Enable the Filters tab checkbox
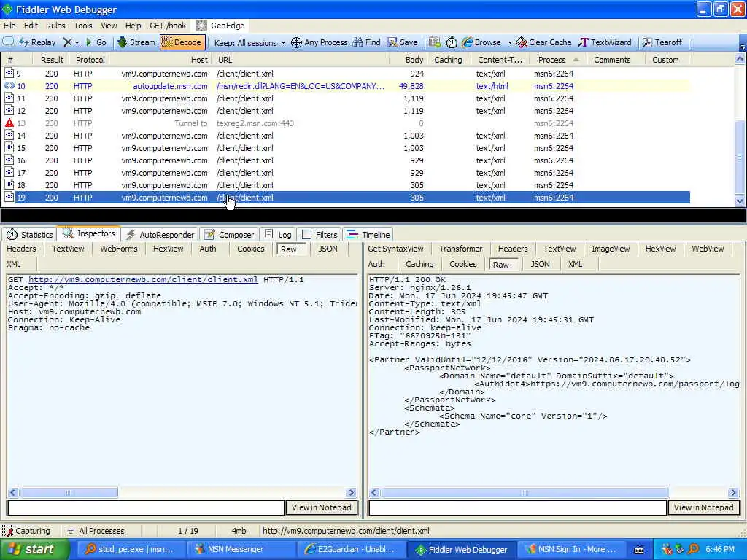 307,234
